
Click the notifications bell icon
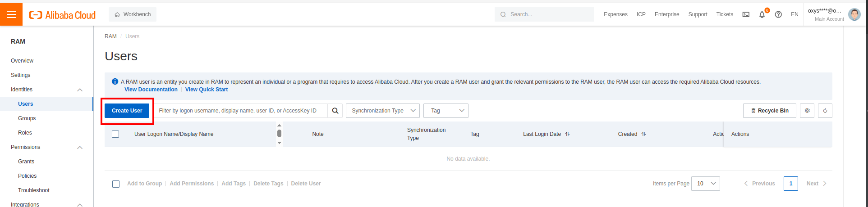pos(762,14)
